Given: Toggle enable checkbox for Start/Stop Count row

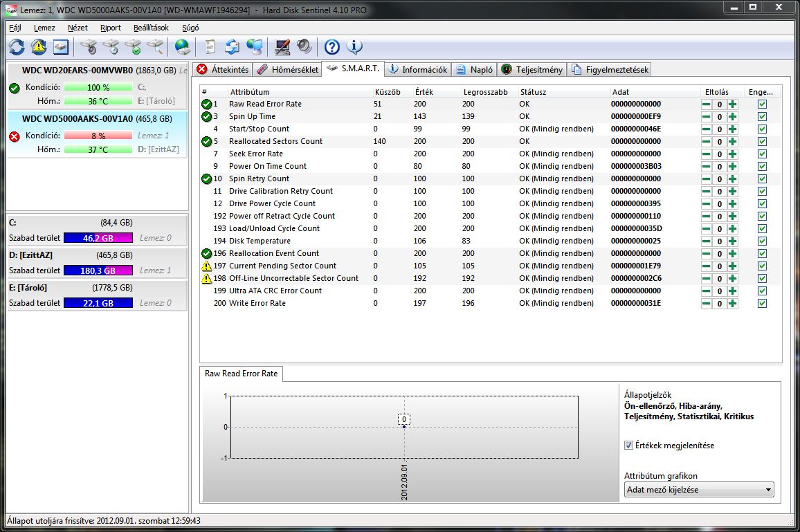Looking at the screenshot, I should pos(762,129).
